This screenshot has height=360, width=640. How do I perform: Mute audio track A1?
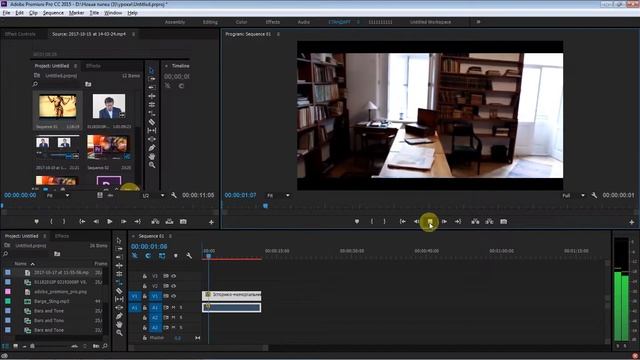pyautogui.click(x=173, y=307)
